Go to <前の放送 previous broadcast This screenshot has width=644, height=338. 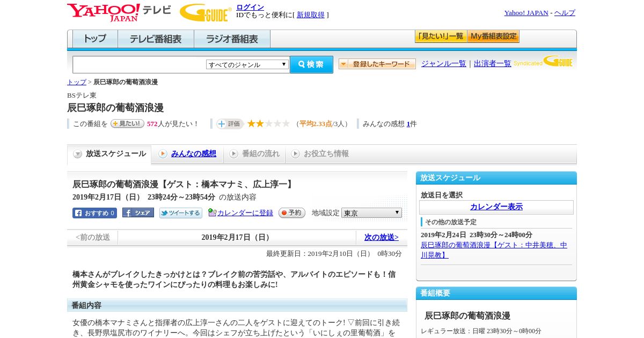(x=93, y=237)
